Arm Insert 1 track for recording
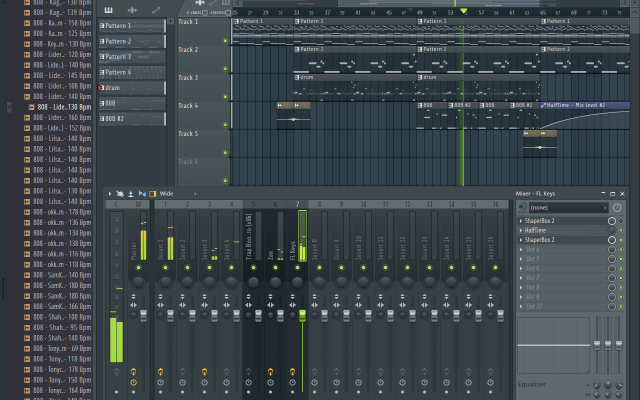 (x=160, y=372)
